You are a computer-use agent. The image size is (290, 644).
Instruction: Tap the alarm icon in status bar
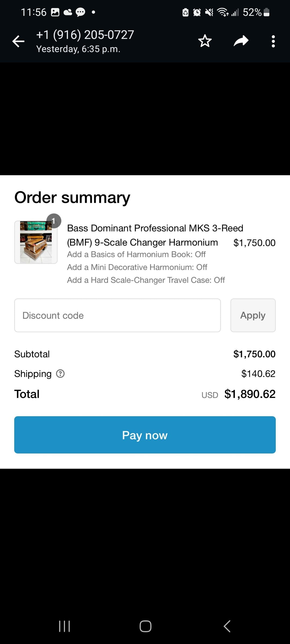(197, 12)
